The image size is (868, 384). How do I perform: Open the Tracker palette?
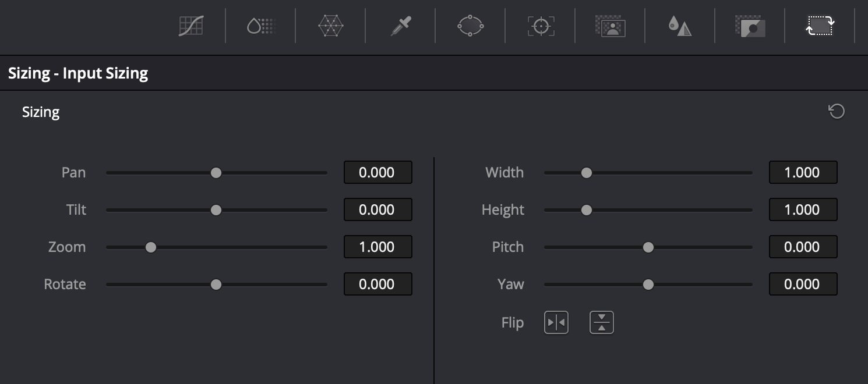(x=539, y=26)
